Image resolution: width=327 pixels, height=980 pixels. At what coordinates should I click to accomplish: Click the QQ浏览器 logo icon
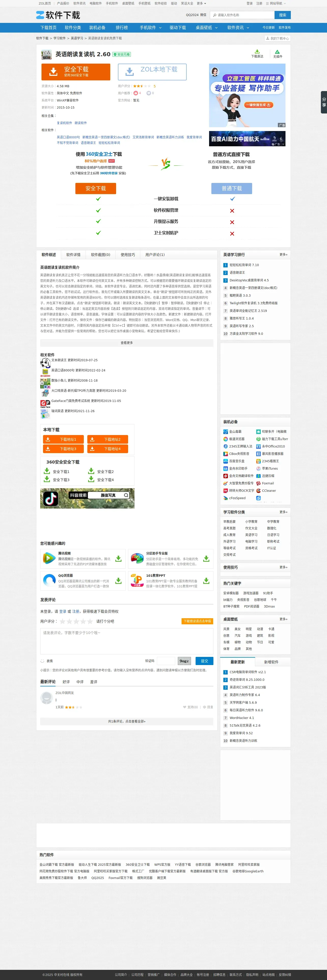tap(49, 581)
